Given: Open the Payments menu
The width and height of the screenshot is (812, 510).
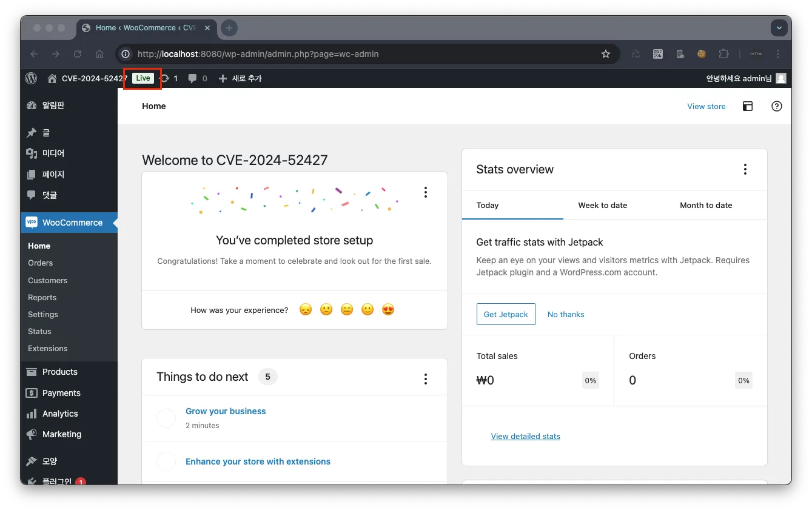Looking at the screenshot, I should [x=69, y=393].
